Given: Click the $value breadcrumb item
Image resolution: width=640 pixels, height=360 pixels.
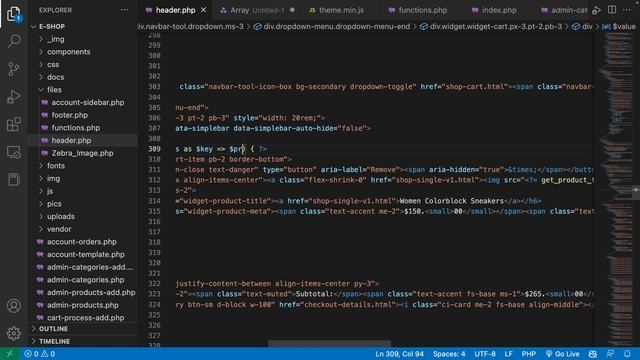Looking at the screenshot, I should [624, 27].
